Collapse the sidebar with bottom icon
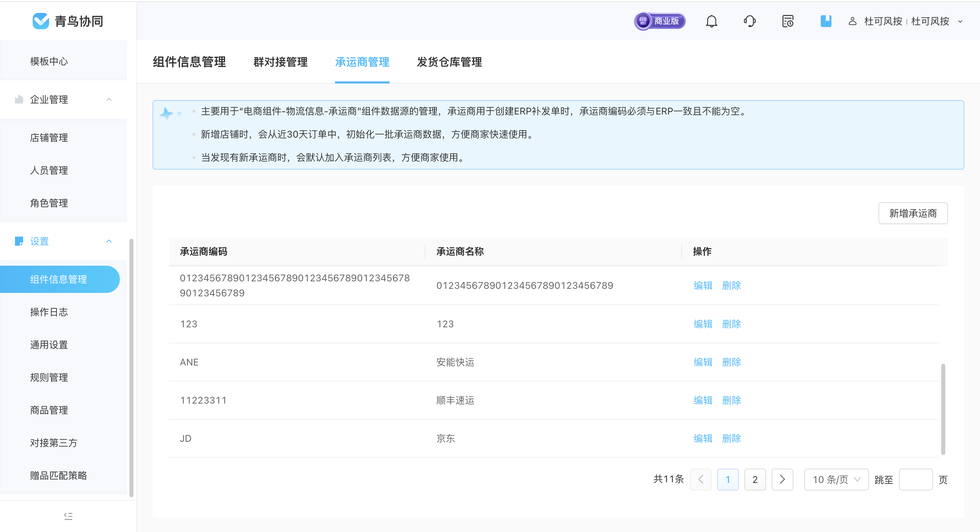Viewport: 980px width, 532px height. (68, 516)
